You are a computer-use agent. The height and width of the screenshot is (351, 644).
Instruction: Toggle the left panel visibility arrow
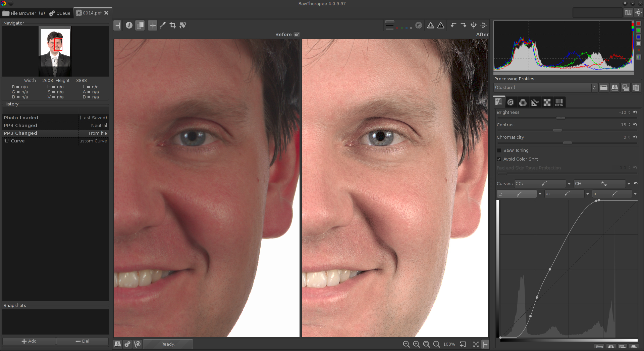pyautogui.click(x=117, y=25)
